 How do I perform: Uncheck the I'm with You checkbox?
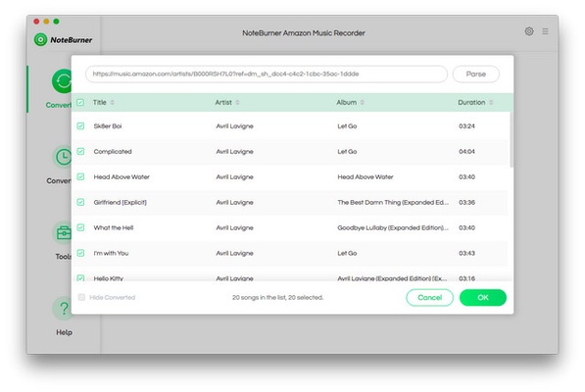click(x=80, y=253)
